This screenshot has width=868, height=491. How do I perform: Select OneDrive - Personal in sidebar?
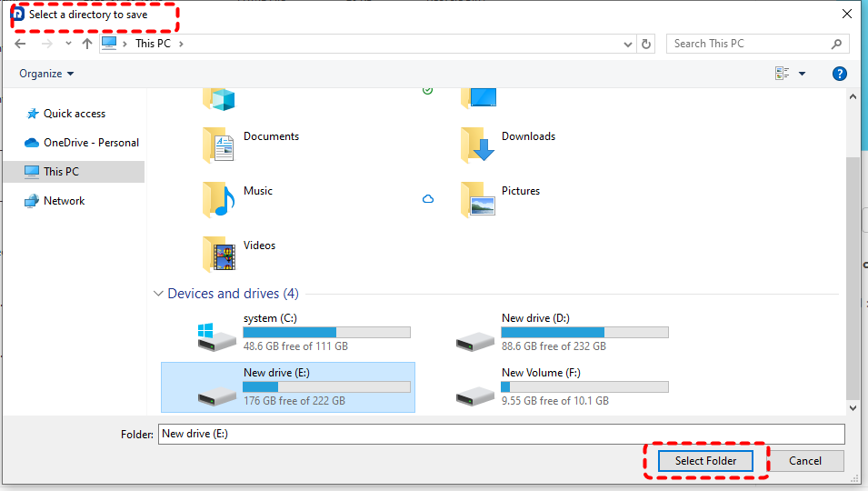[x=82, y=143]
